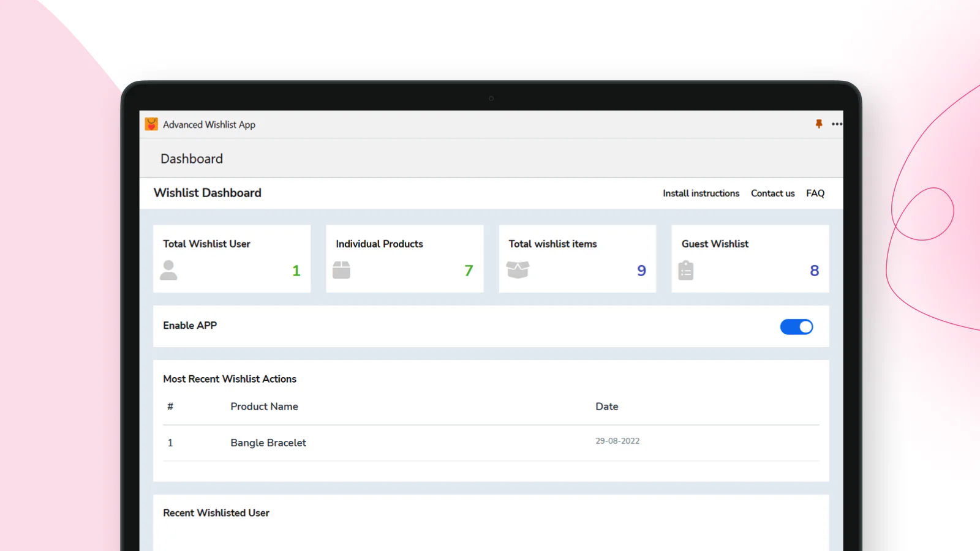Click the Product Name column header
This screenshot has height=551, width=980.
tap(264, 407)
